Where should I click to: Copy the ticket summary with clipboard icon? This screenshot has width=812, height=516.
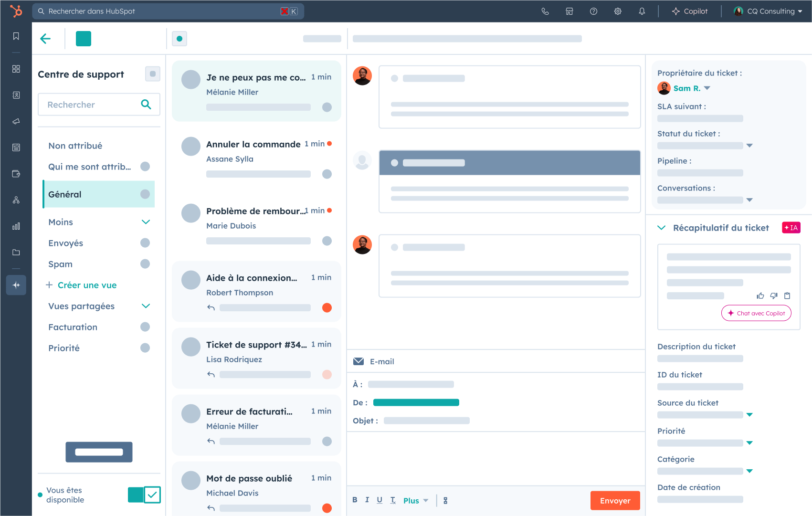(787, 296)
